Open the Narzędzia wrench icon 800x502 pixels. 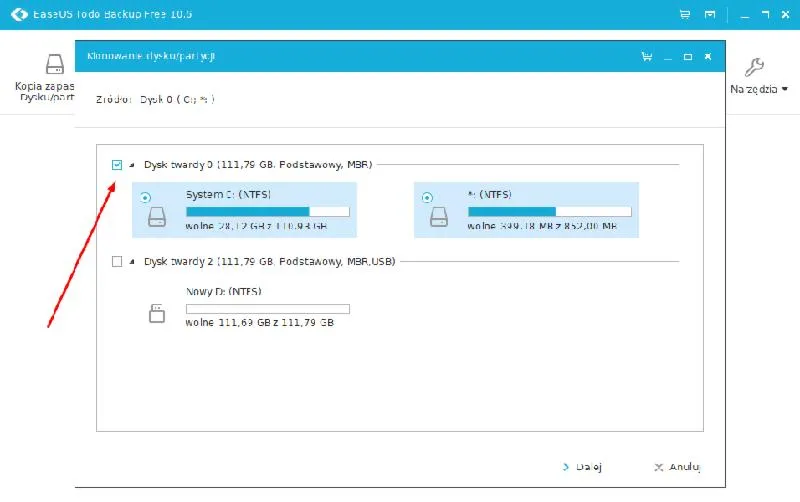(754, 67)
